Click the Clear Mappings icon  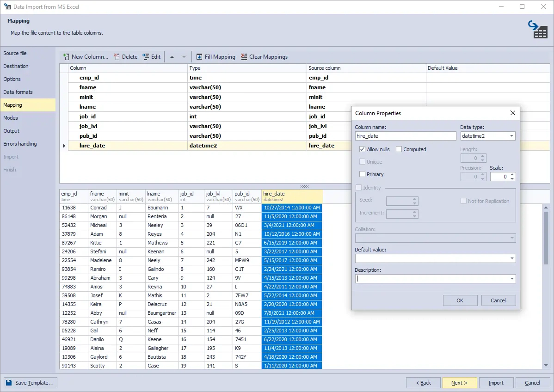[x=244, y=57]
